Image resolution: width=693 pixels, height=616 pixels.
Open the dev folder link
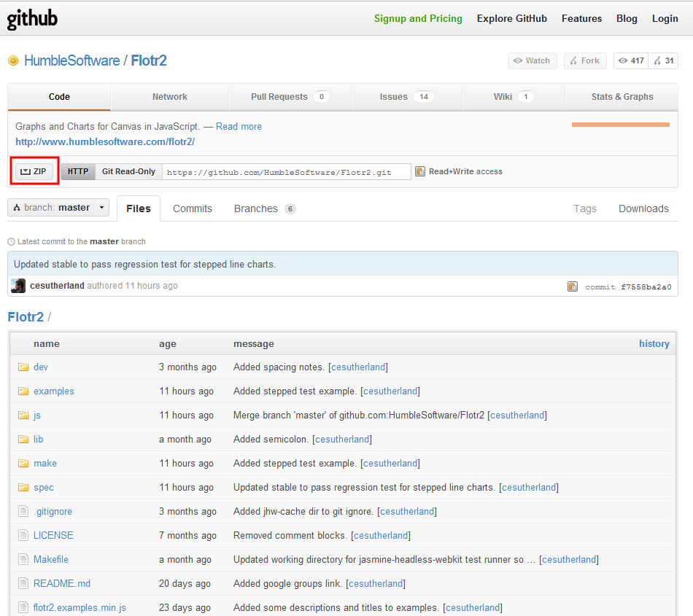(x=41, y=367)
